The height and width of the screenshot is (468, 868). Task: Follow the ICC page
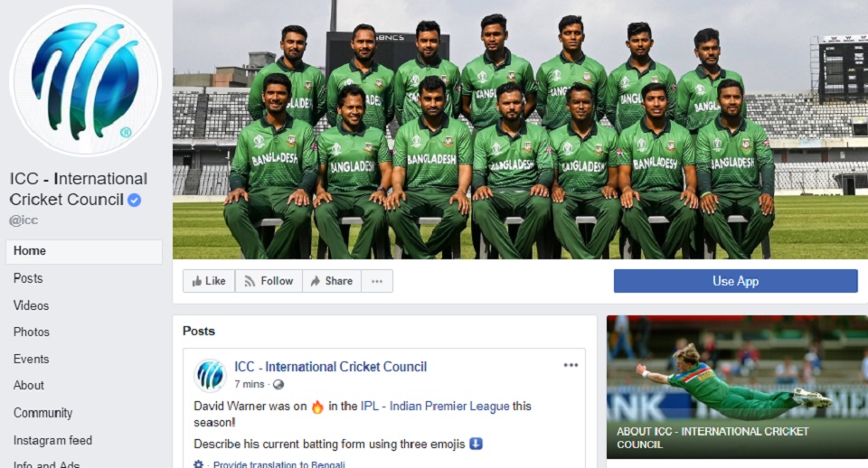click(x=269, y=281)
